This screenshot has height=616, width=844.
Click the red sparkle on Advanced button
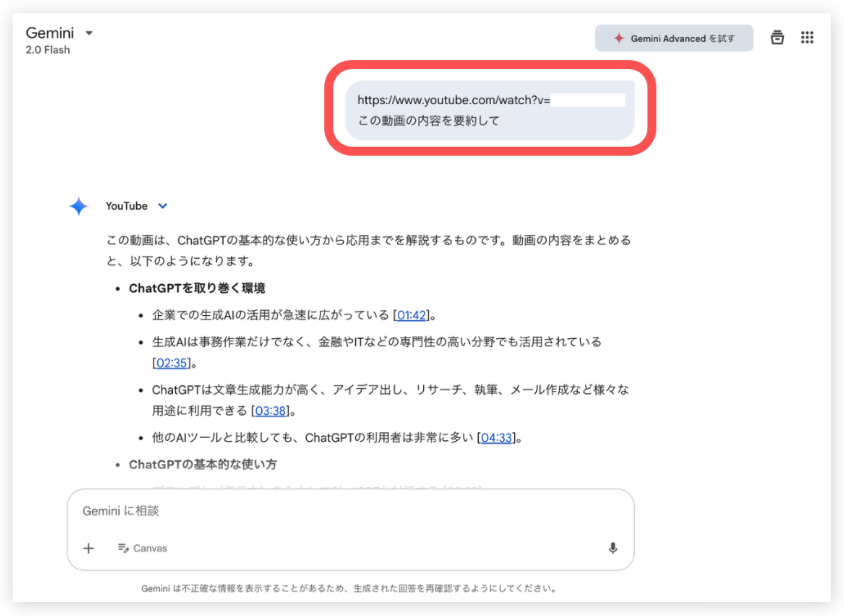click(619, 38)
